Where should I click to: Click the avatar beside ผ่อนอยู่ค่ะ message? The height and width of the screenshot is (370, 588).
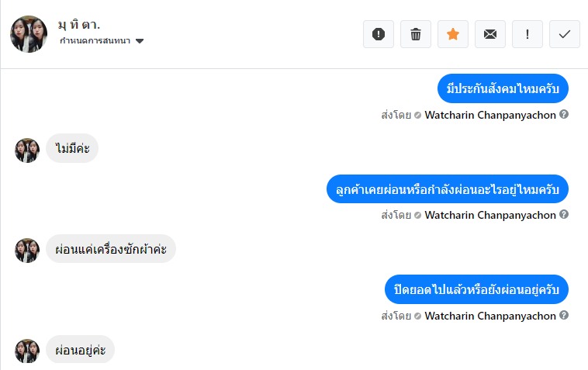pyautogui.click(x=27, y=351)
